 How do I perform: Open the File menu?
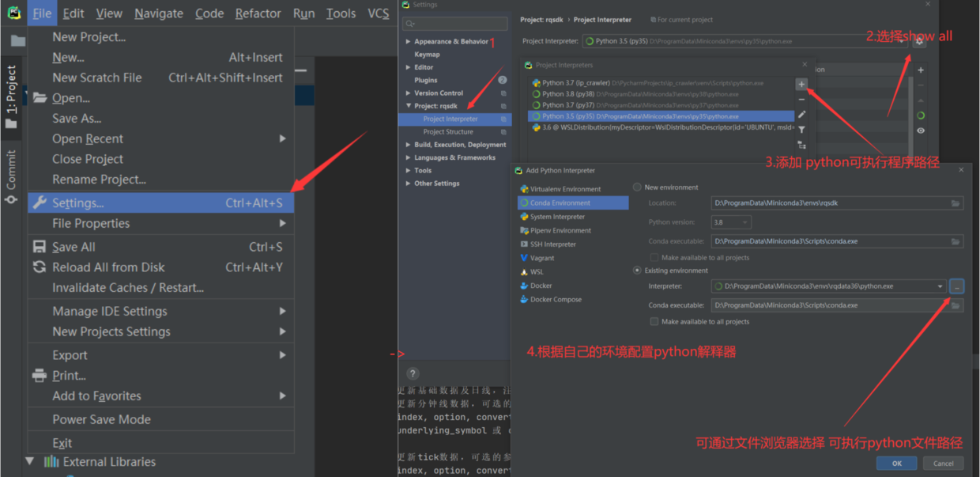point(42,13)
